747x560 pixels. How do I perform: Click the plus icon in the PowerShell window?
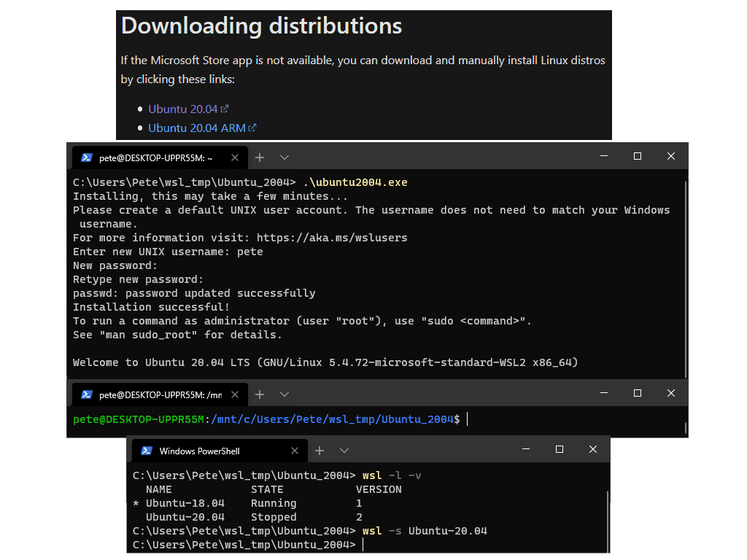click(320, 450)
